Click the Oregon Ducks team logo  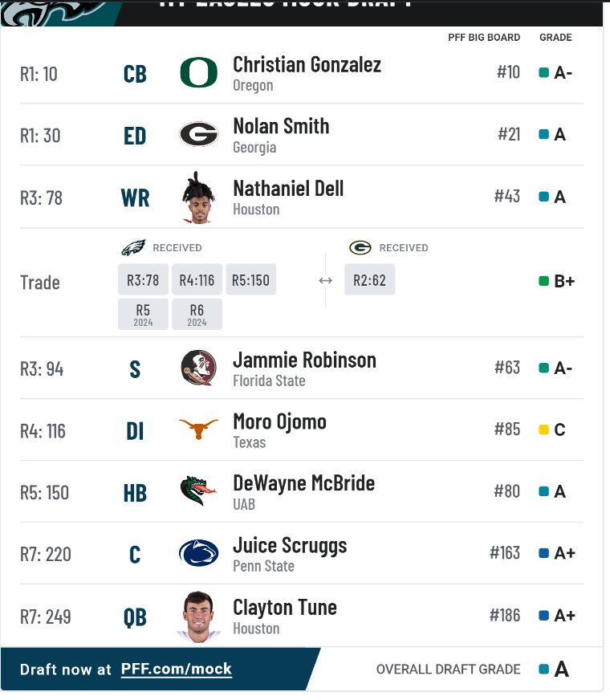(x=198, y=73)
